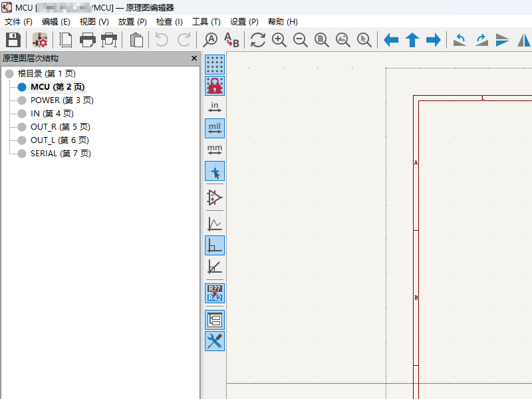Zoom out of the schematic
This screenshot has width=532, height=399.
(301, 40)
